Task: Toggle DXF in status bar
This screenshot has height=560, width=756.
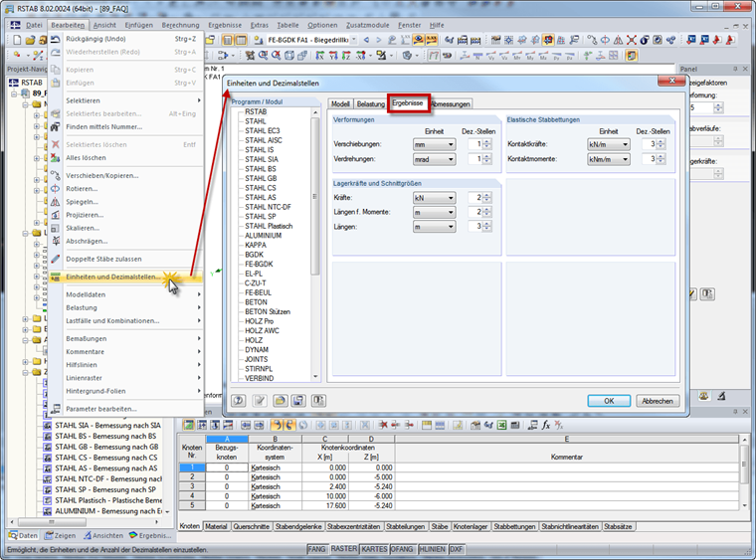Action: click(x=457, y=549)
